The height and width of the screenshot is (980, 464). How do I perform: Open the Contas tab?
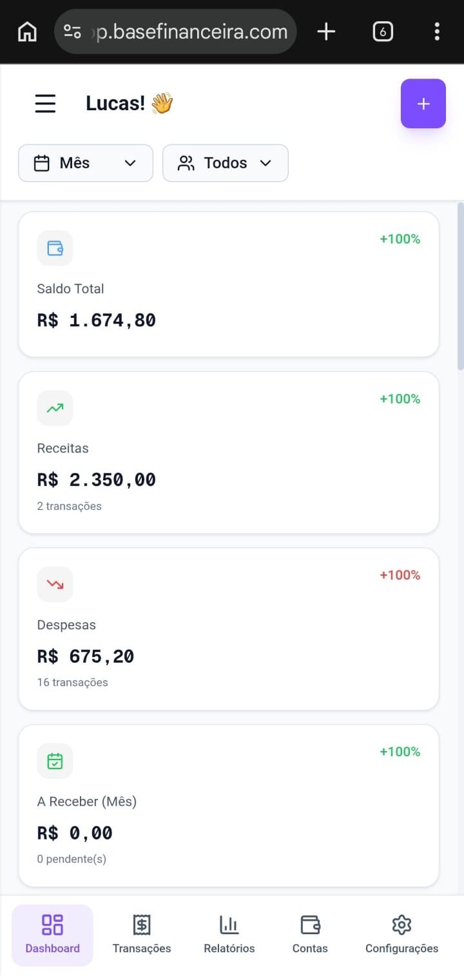point(310,935)
